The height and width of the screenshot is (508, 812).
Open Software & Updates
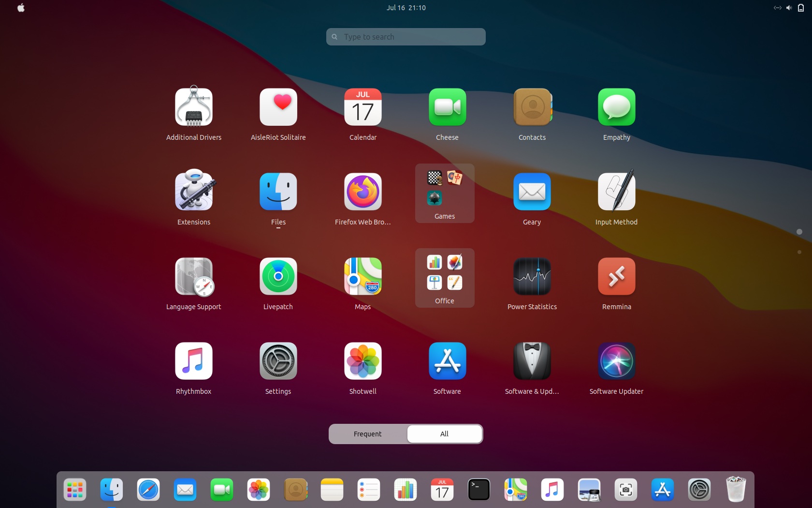click(532, 361)
